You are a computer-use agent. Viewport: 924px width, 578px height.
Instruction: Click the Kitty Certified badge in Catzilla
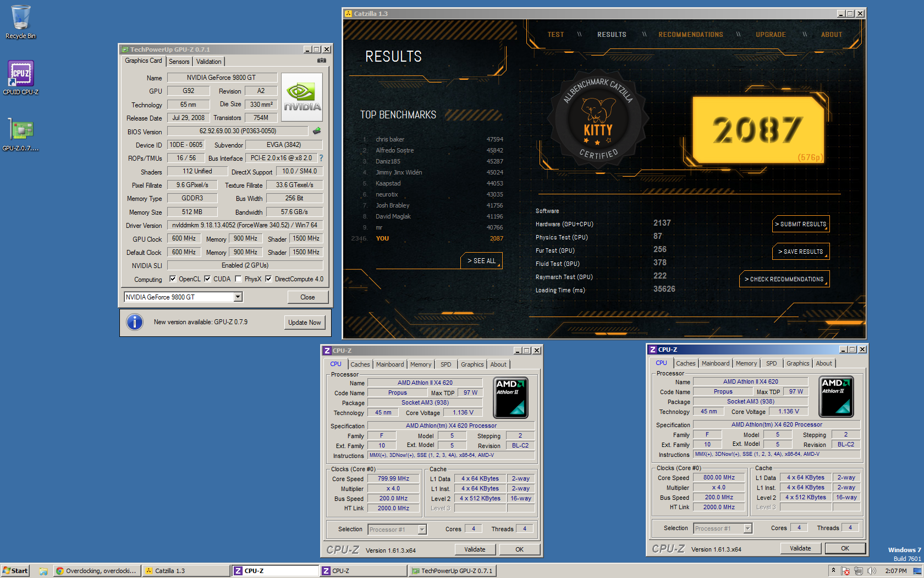[x=598, y=119]
